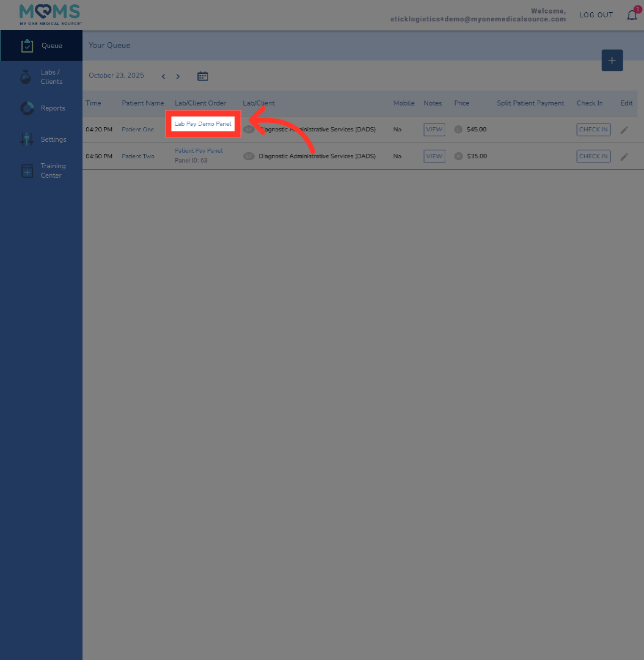Click the notification bell with red badge

(x=632, y=15)
